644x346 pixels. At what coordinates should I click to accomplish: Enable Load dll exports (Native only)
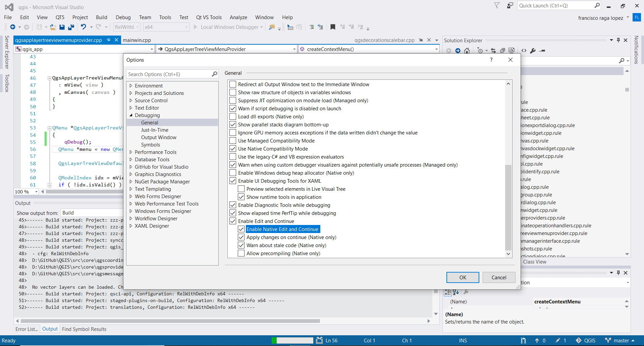coord(233,117)
